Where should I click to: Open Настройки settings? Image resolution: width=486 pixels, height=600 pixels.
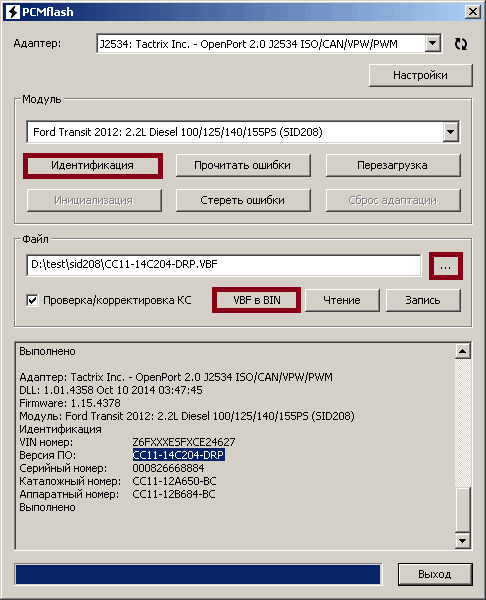coord(421,75)
